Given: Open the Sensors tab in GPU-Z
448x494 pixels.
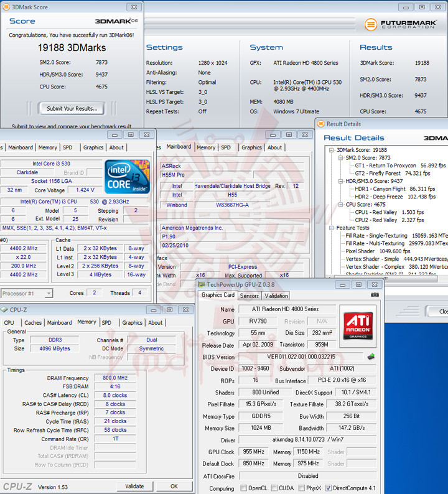Looking at the screenshot, I should pos(250,296).
